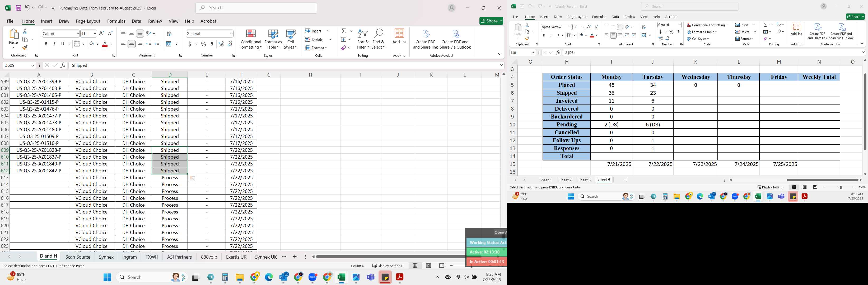Select Weekly Total header cell
868x285 pixels.
click(x=819, y=77)
